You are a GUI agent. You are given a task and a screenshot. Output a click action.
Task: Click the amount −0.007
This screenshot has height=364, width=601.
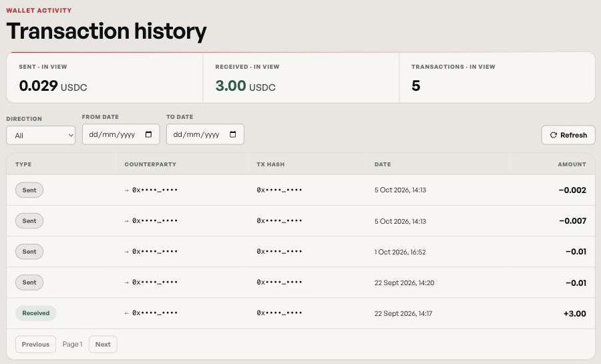(x=572, y=220)
